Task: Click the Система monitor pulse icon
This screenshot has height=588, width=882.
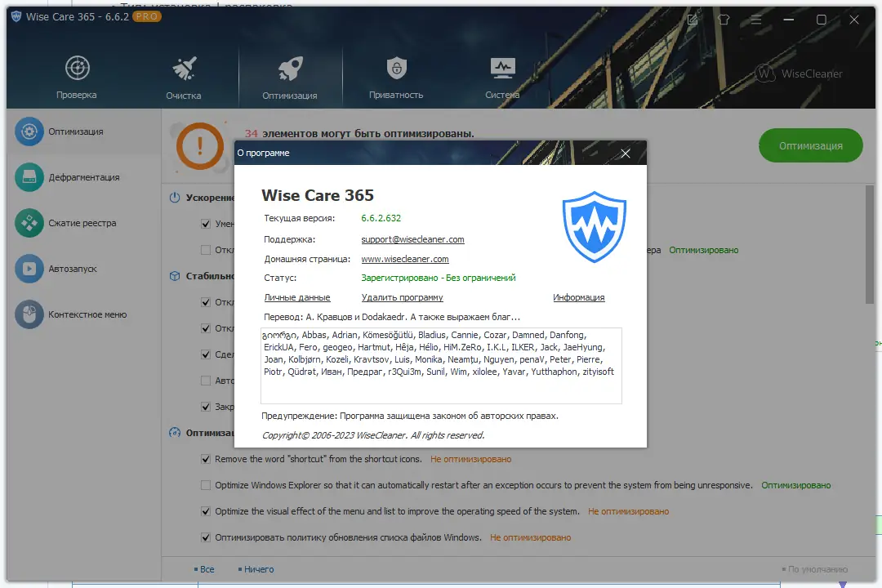Action: pyautogui.click(x=502, y=68)
